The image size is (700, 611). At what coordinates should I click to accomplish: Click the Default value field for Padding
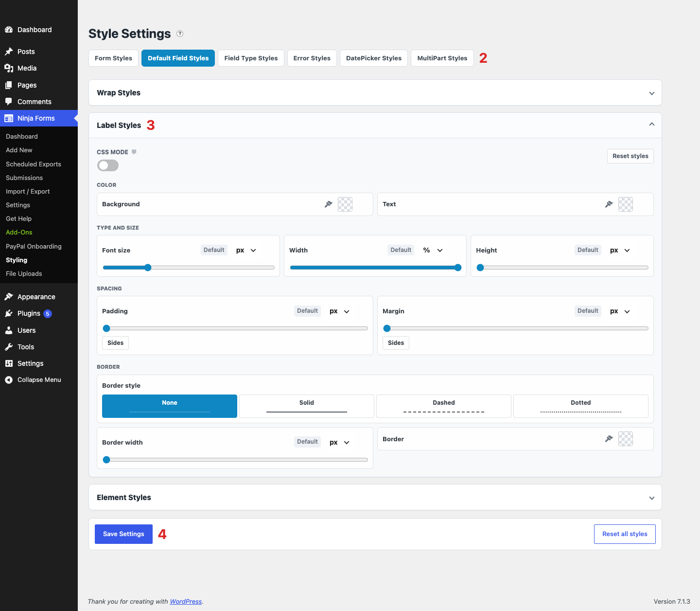307,311
